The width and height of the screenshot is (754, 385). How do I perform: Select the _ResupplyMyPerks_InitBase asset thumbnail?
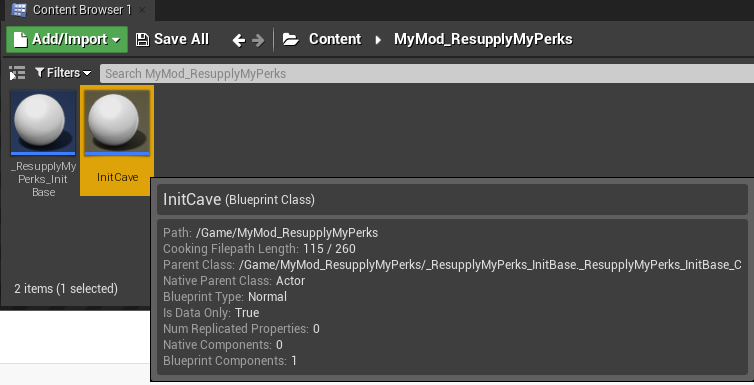[x=43, y=122]
